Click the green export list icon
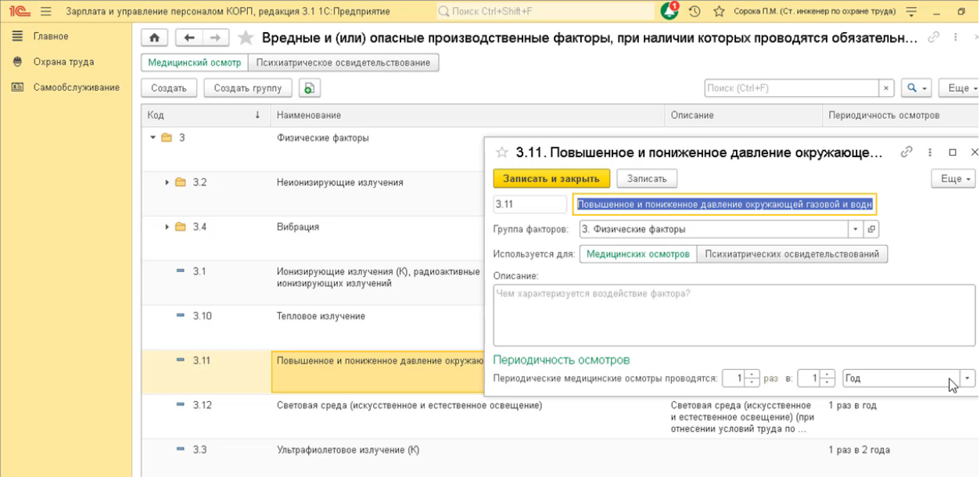The width and height of the screenshot is (980, 477). click(309, 88)
